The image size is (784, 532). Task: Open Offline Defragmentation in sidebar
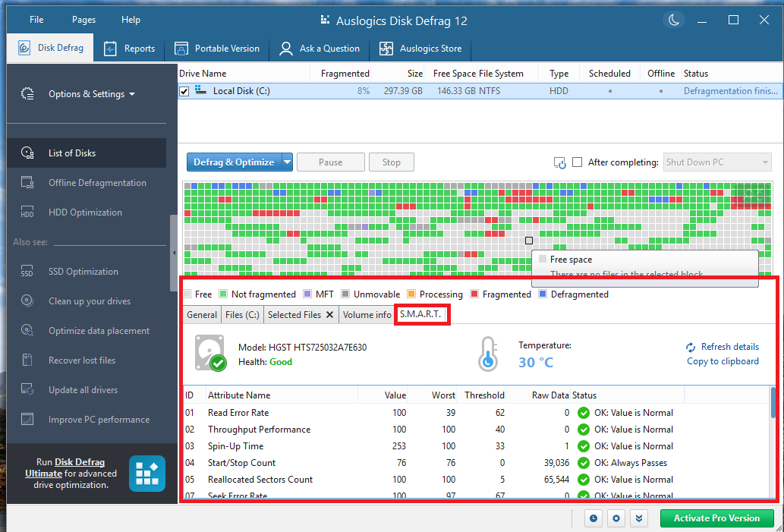click(97, 183)
